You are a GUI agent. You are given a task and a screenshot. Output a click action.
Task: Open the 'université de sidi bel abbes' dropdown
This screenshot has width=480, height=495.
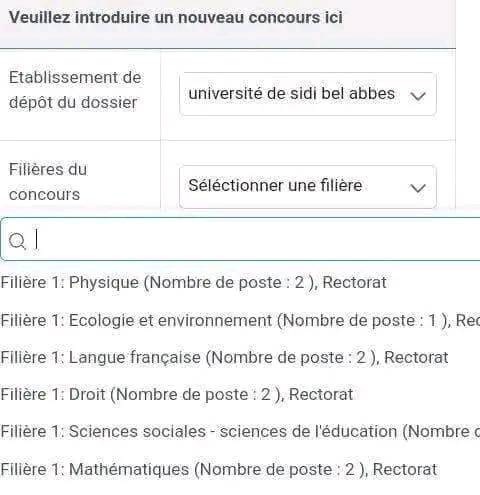(308, 94)
